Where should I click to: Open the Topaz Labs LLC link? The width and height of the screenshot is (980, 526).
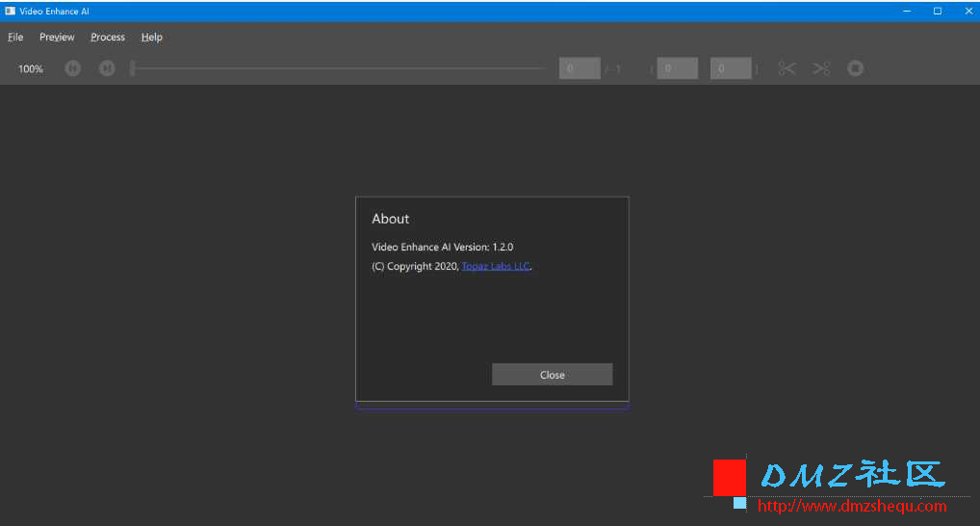point(496,266)
